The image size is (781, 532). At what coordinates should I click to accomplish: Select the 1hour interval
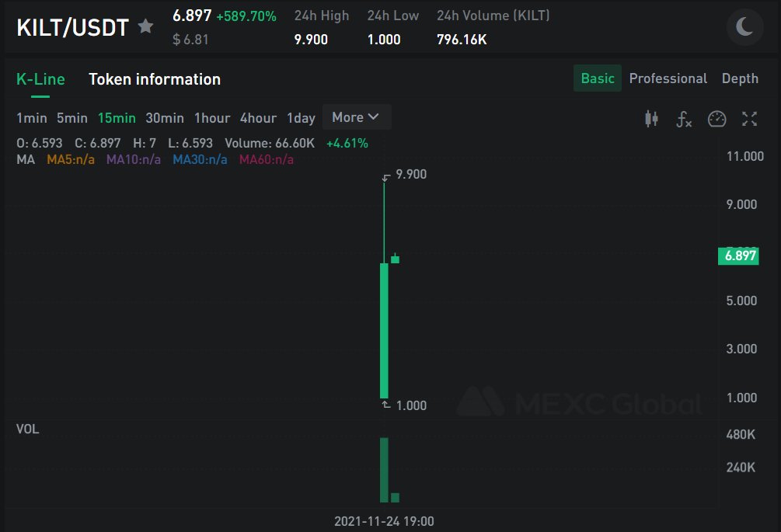tap(212, 118)
